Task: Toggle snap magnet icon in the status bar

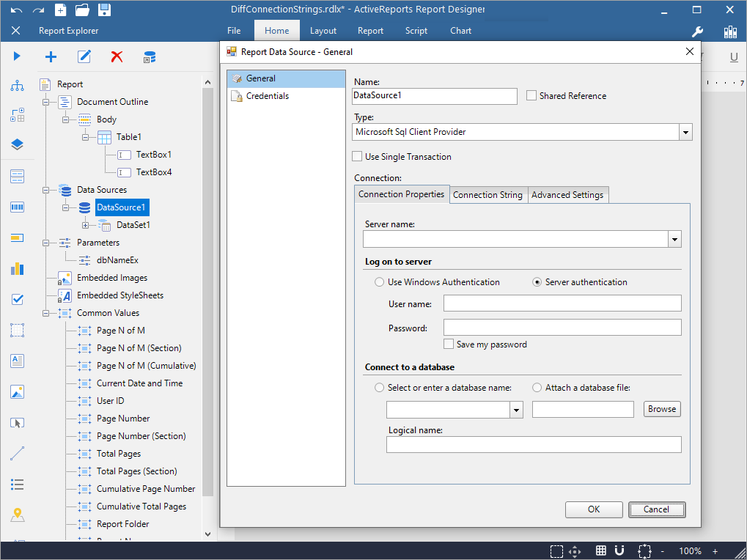Action: (619, 550)
